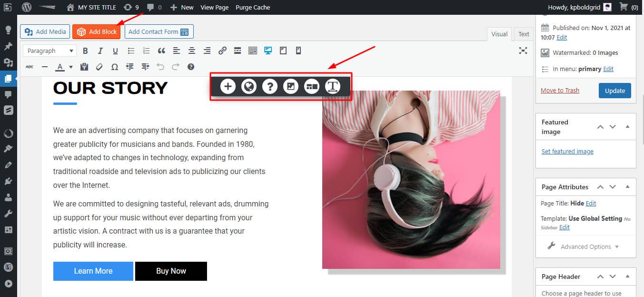The height and width of the screenshot is (297, 644).
Task: Toggle mobile phone preview mode
Action: (298, 51)
